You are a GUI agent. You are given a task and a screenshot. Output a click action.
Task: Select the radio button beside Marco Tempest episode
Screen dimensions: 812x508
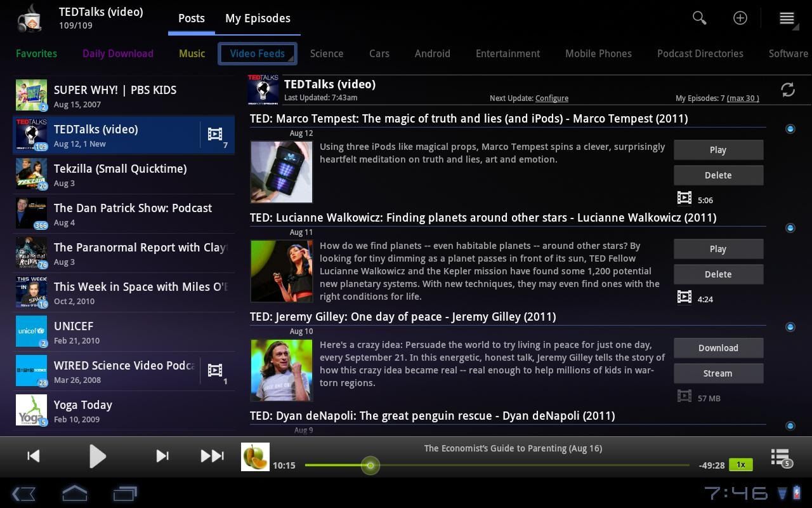790,129
